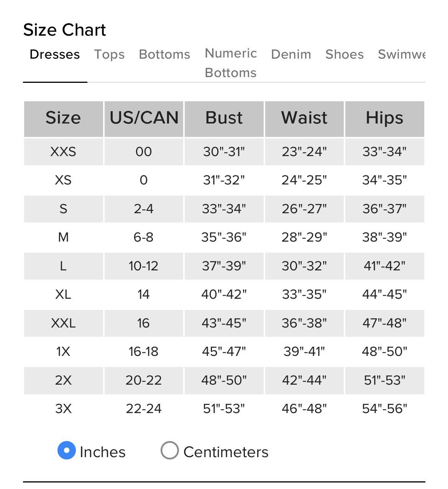448x489 pixels.
Task: Click the Bust column header
Action: (x=224, y=118)
